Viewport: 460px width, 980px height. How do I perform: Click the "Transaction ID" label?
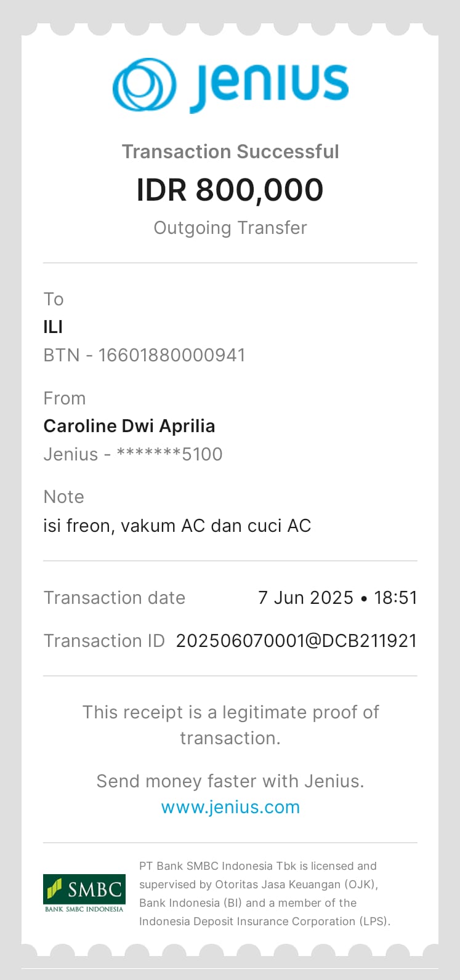104,641
